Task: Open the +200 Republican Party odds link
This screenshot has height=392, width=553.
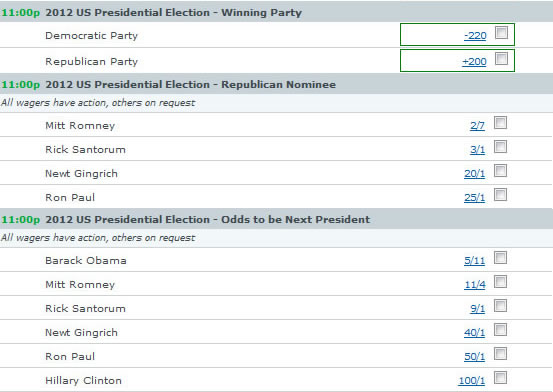Action: point(474,62)
